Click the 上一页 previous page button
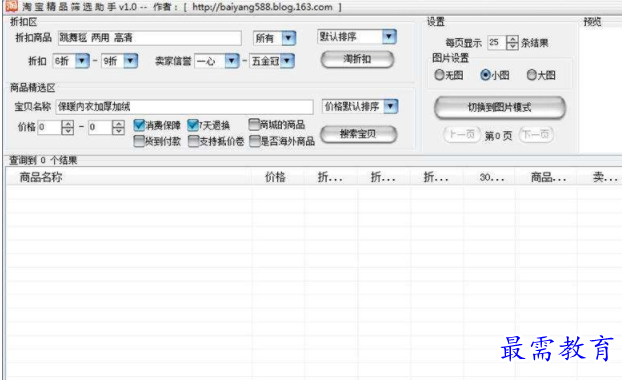This screenshot has width=622, height=380. coord(462,134)
